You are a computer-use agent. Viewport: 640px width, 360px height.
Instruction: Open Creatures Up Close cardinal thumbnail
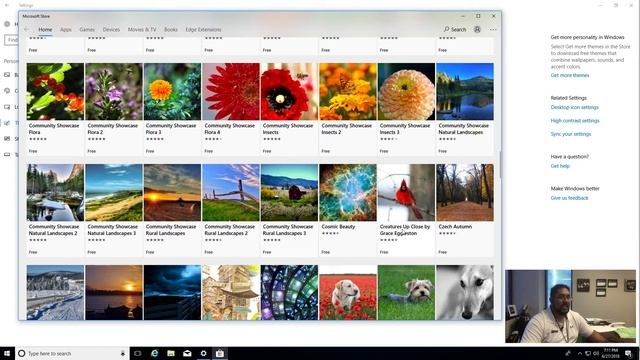(x=406, y=193)
